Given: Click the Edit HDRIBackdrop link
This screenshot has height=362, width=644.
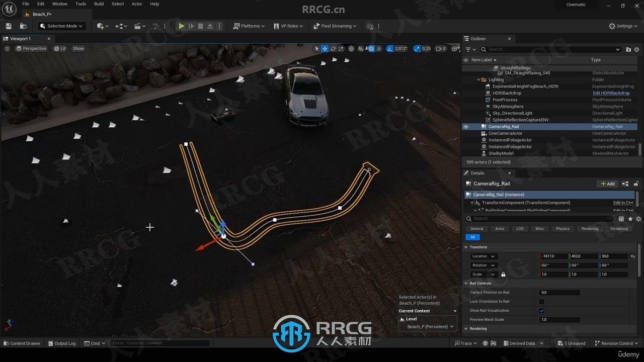Looking at the screenshot, I should (611, 93).
